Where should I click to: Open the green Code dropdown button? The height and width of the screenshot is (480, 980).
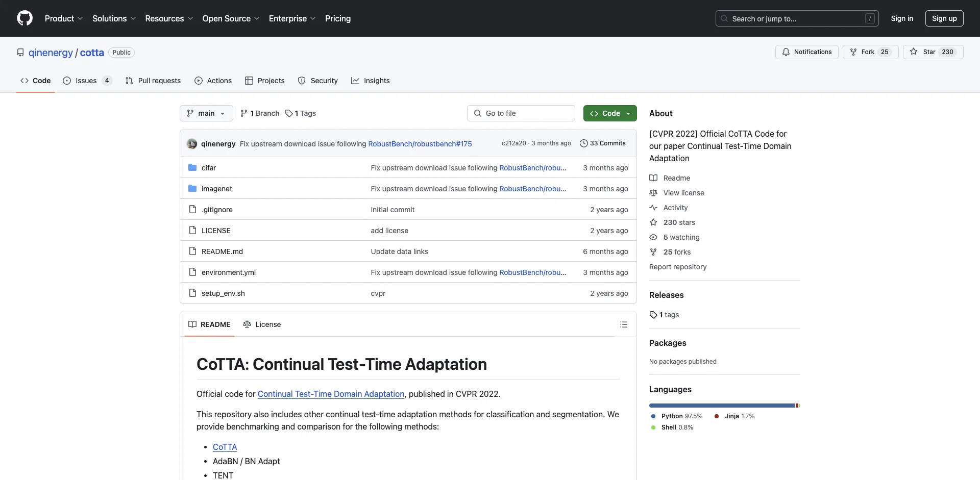[610, 113]
